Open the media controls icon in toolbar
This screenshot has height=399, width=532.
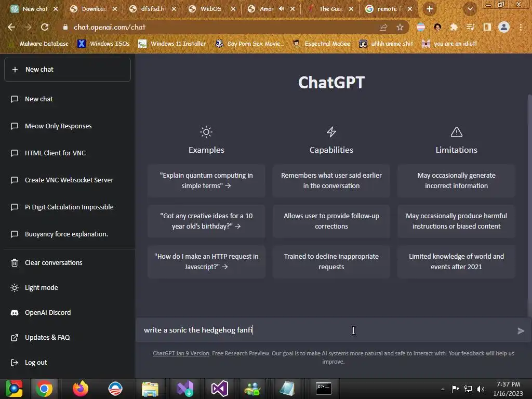tap(470, 27)
